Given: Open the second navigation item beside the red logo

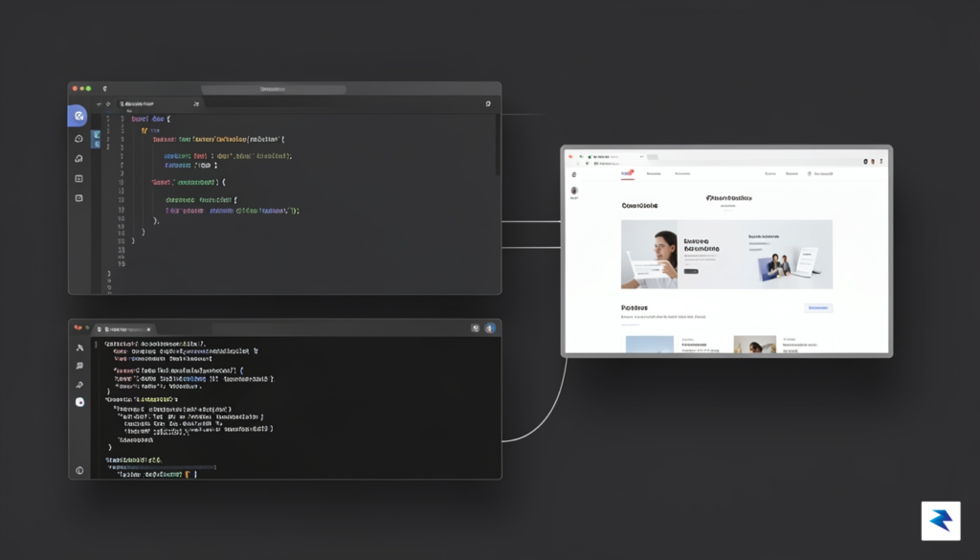Looking at the screenshot, I should pyautogui.click(x=654, y=174).
